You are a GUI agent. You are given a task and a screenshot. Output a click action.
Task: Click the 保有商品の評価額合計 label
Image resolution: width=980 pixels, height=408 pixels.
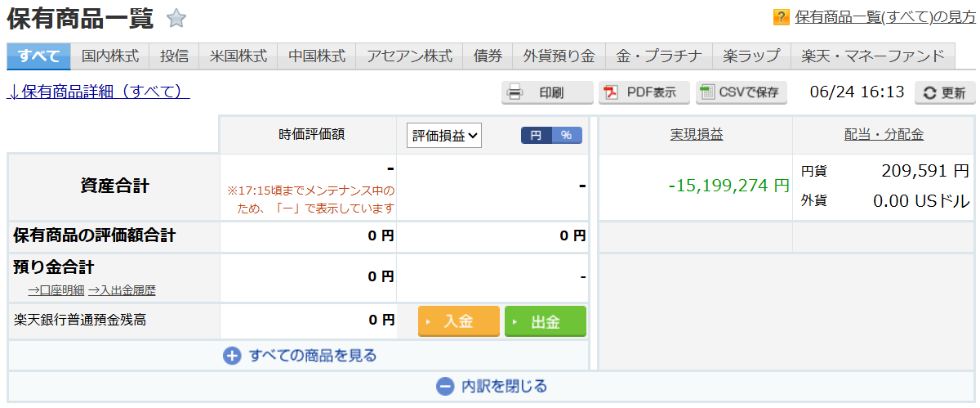tap(94, 236)
